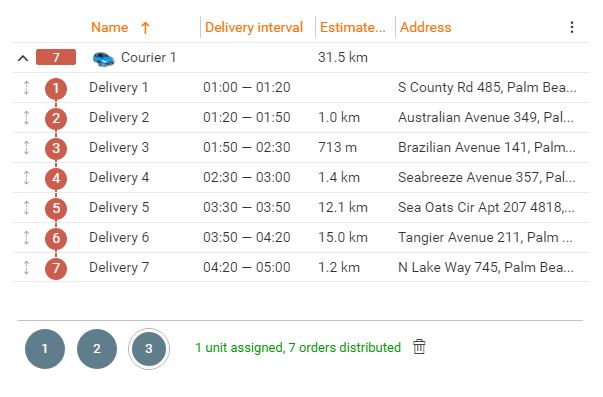Select the red marker number 5
The height and width of the screenshot is (397, 603).
point(56,208)
